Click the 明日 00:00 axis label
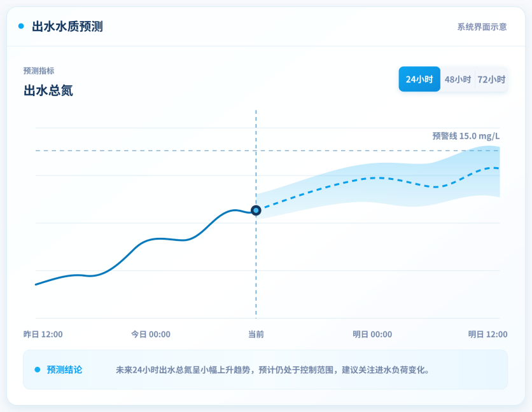Viewport: 532px width, 412px height. coord(372,334)
